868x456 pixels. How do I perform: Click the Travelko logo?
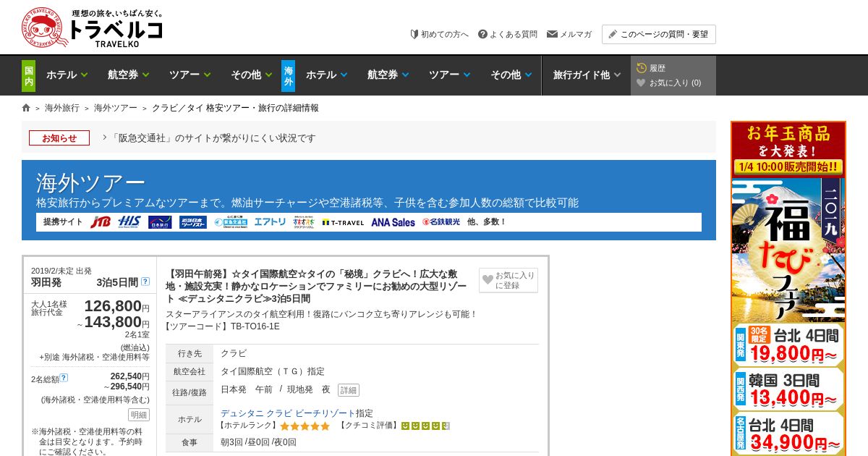click(x=92, y=28)
